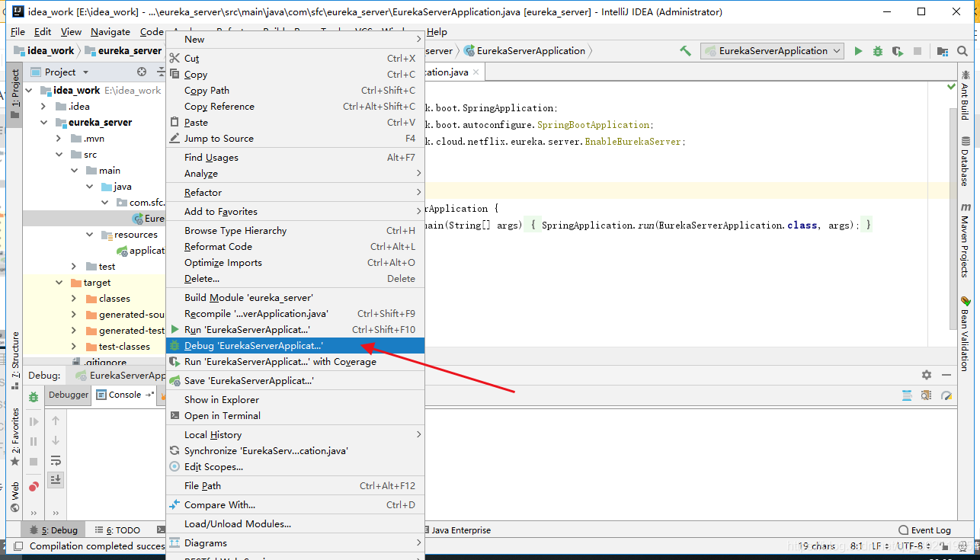The width and height of the screenshot is (980, 560).
Task: Open Local History submenu in the context menu
Action: (x=295, y=435)
